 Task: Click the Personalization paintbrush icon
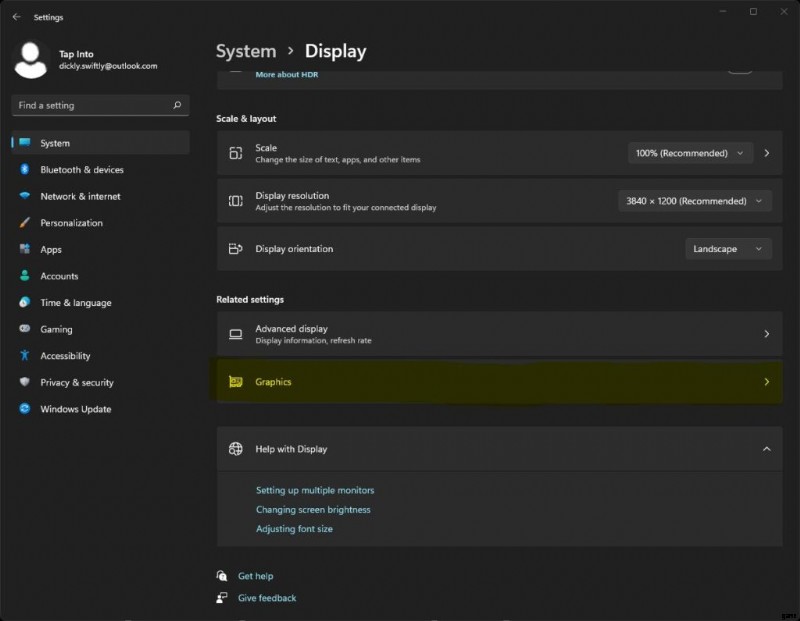24,222
